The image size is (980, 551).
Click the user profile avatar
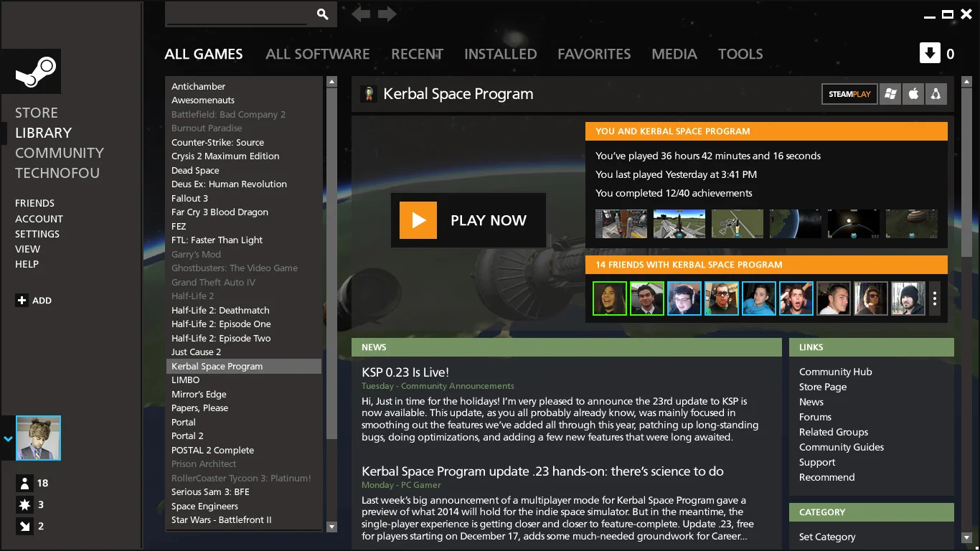(38, 438)
